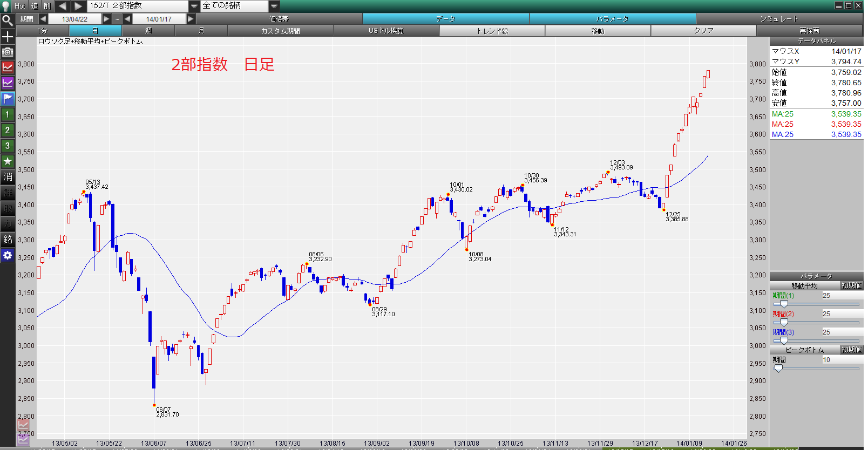Move start date forward from 13/04/22
Image resolution: width=868 pixels, height=450 pixels.
(x=106, y=19)
